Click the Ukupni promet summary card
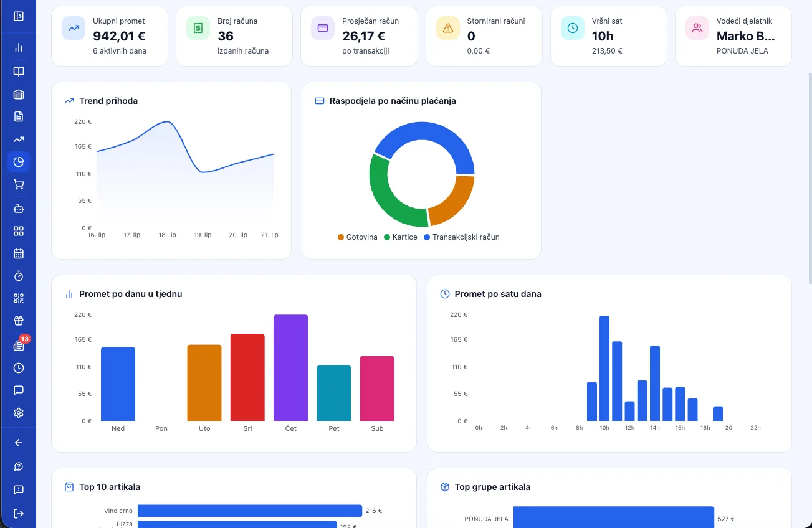812x528 pixels. pyautogui.click(x=110, y=36)
